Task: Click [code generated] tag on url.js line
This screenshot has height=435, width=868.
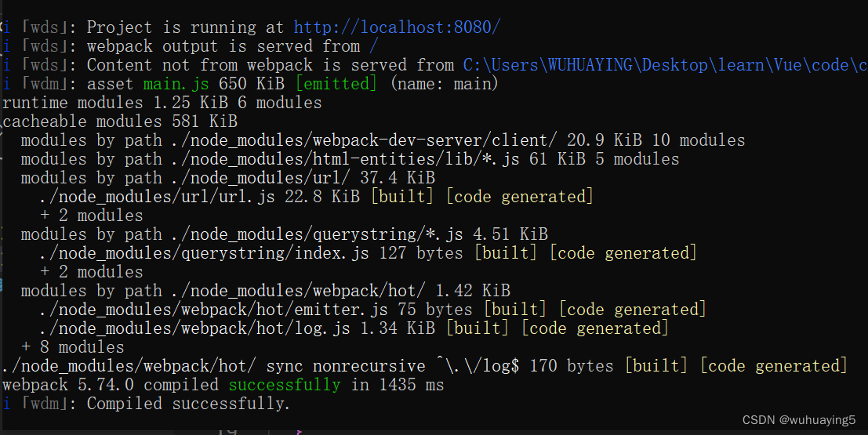Action: coord(520,197)
